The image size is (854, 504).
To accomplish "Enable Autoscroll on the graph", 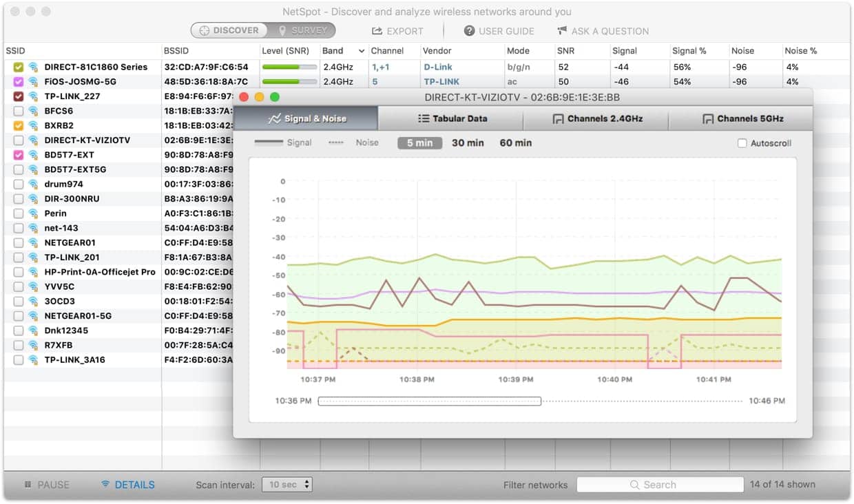I will (742, 143).
